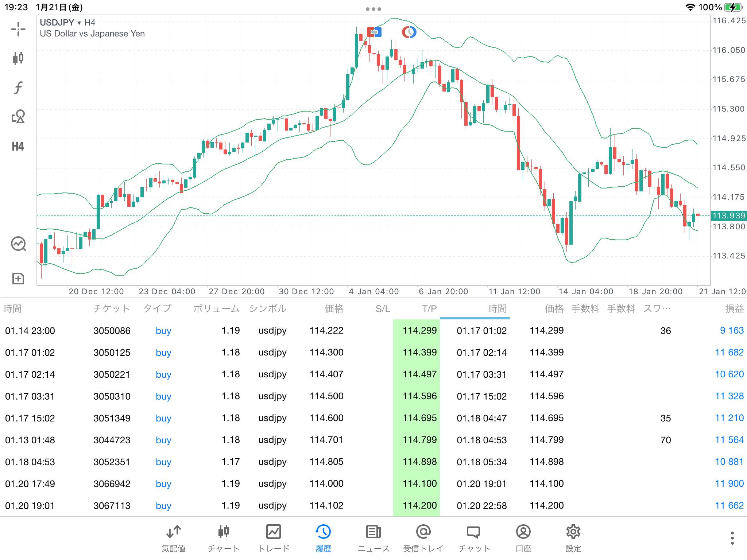Open the drawing objects shapes icon
This screenshot has height=560, width=747.
[18, 117]
